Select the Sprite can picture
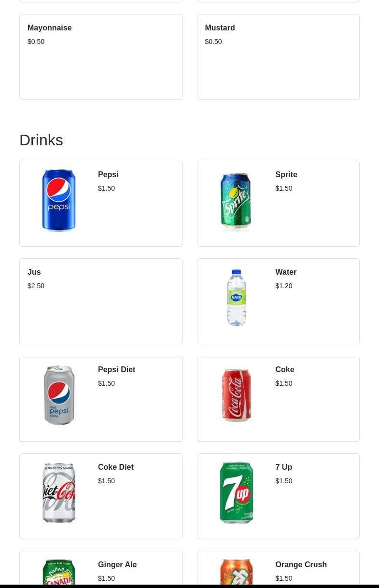 (236, 201)
